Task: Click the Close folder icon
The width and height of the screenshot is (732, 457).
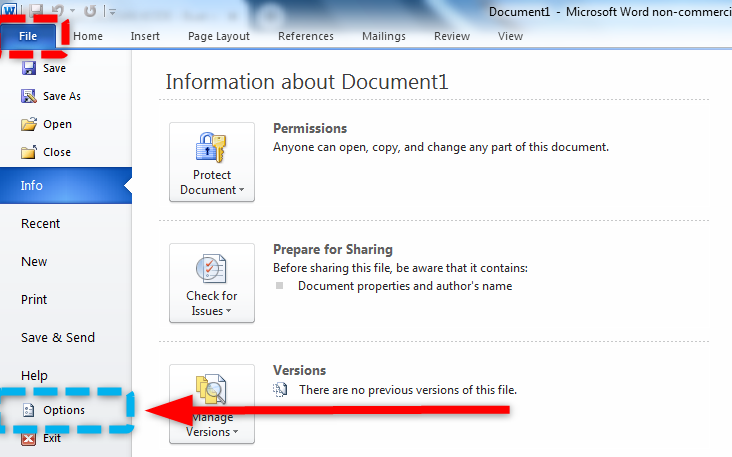Action: pyautogui.click(x=29, y=152)
